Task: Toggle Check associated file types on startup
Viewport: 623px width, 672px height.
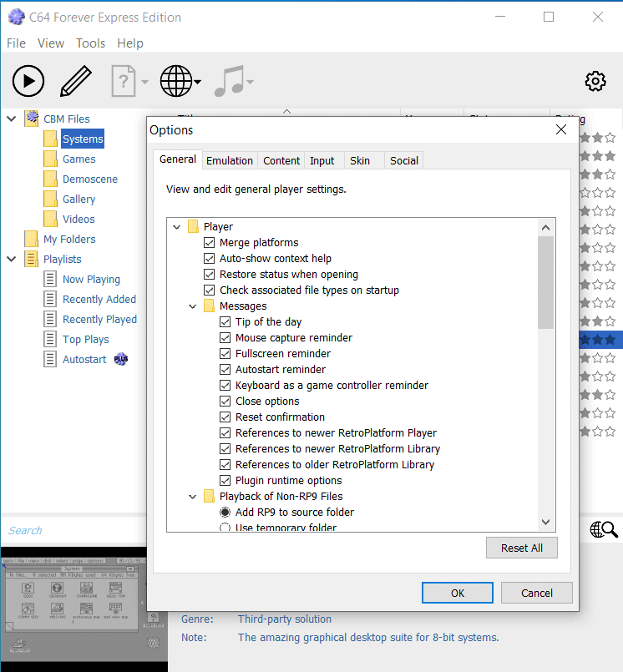Action: [210, 291]
